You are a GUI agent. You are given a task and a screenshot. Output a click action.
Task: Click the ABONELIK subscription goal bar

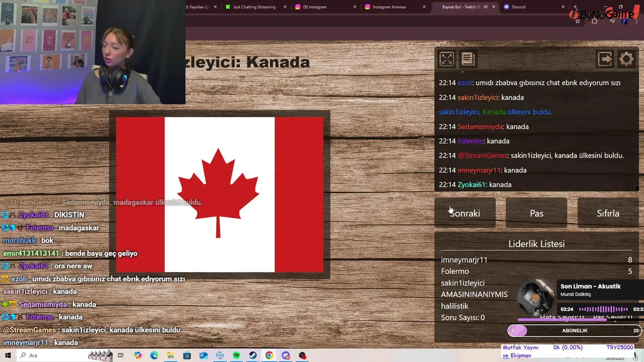pyautogui.click(x=574, y=330)
